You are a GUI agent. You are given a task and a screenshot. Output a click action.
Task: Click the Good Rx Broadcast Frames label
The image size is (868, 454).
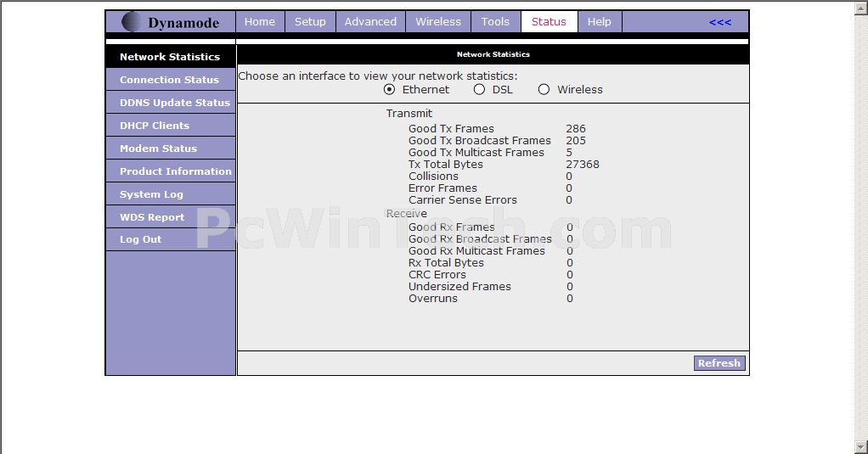[x=480, y=239]
